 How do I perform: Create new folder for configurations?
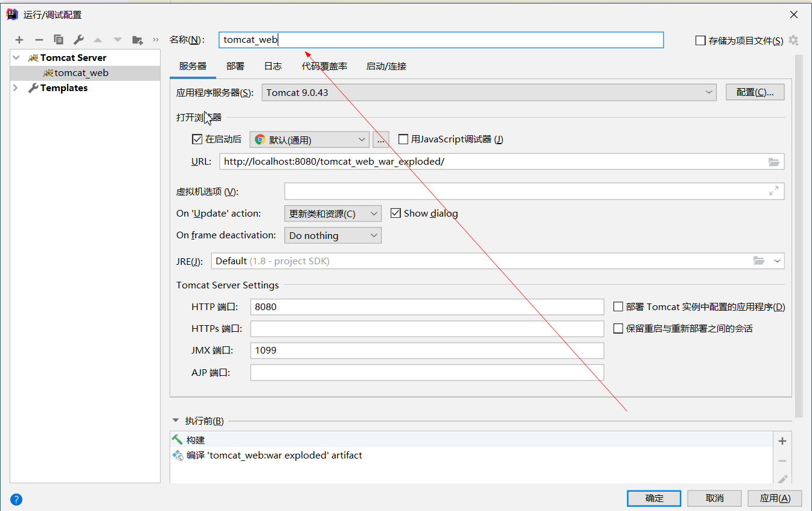click(x=138, y=40)
